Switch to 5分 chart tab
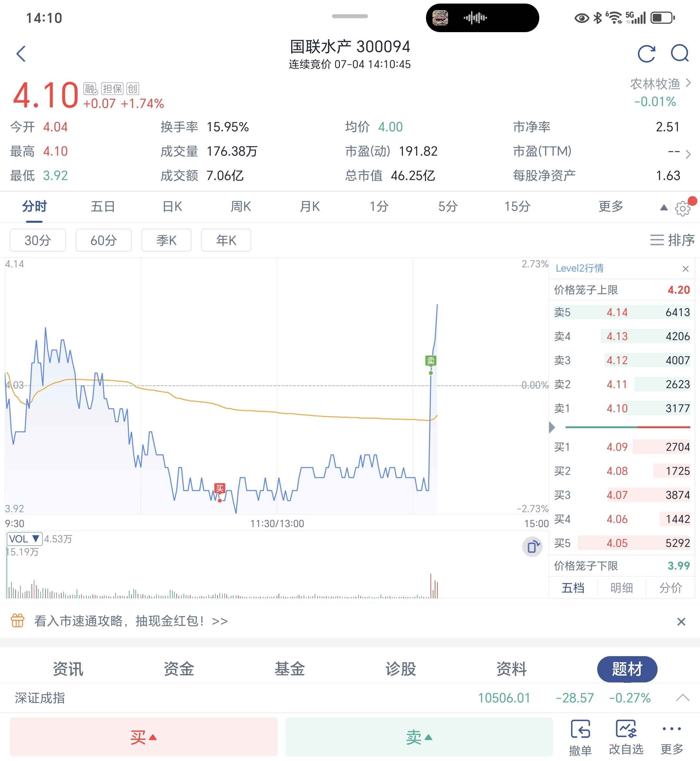This screenshot has height=761, width=700. coord(448,206)
